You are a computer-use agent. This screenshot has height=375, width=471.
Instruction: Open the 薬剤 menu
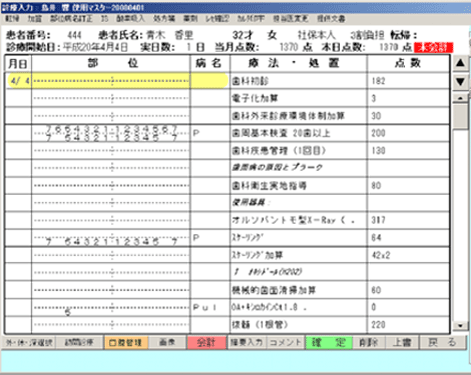(191, 19)
